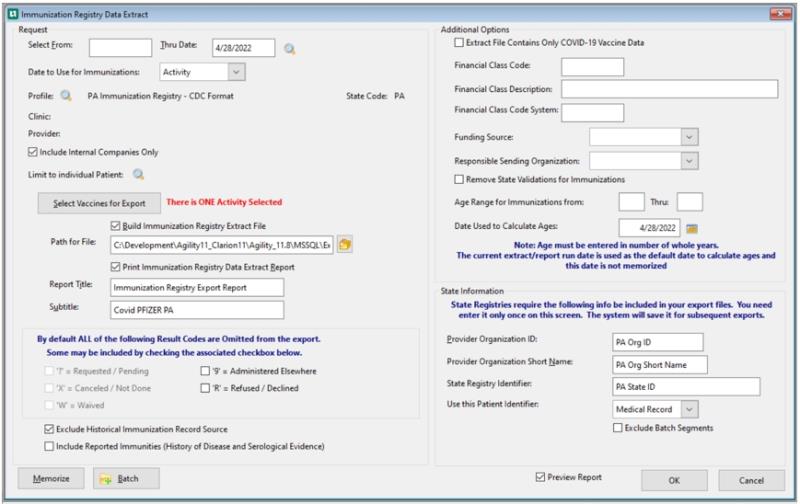
Task: Edit the Report Title field
Action: click(197, 288)
